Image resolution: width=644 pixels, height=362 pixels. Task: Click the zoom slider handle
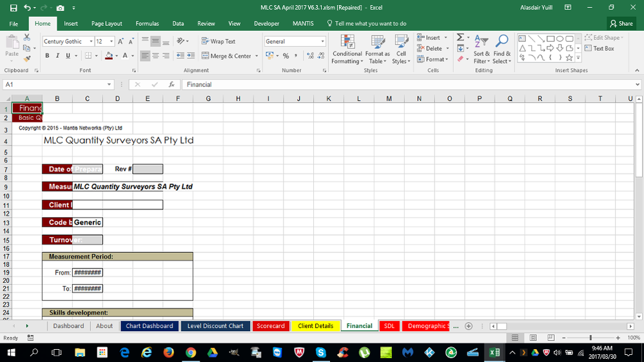pos(590,338)
